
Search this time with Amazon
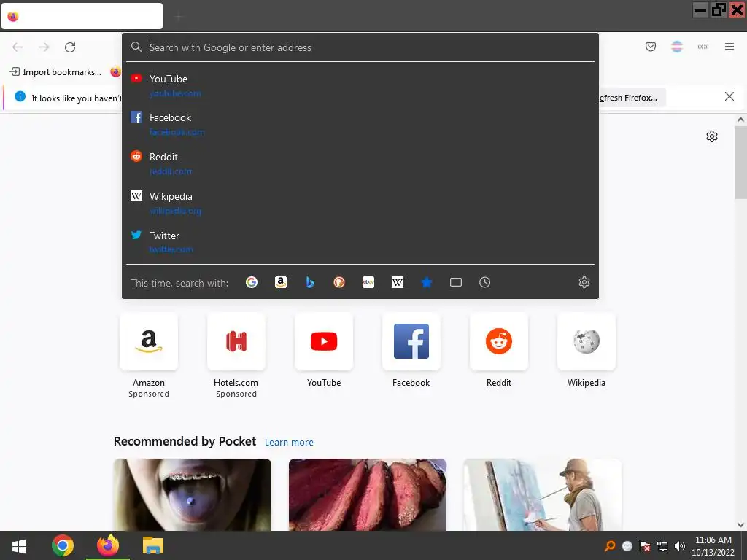(281, 282)
